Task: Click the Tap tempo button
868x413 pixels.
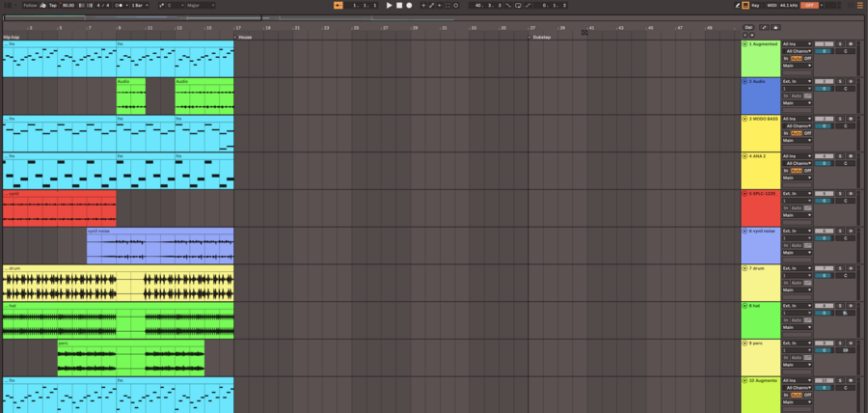Action: pyautogui.click(x=53, y=6)
